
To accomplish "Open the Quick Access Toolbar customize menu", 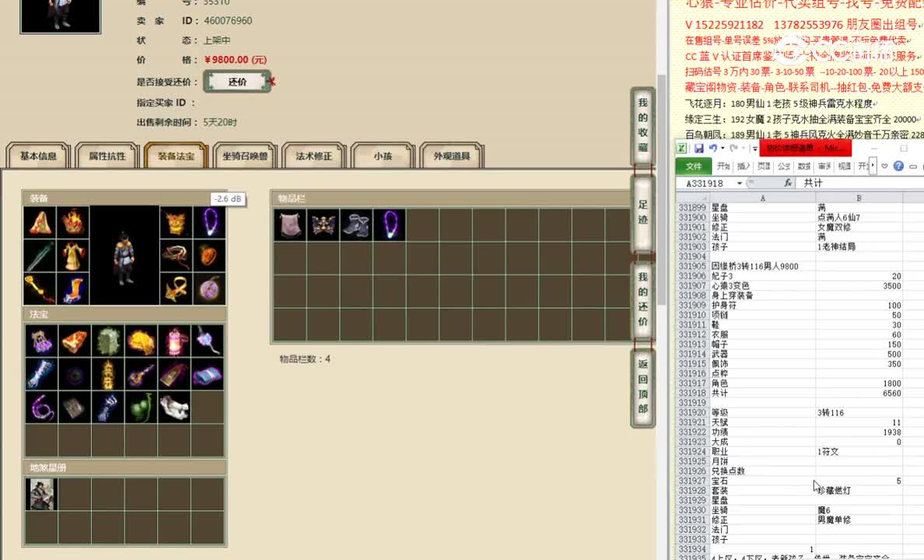I will tap(754, 149).
